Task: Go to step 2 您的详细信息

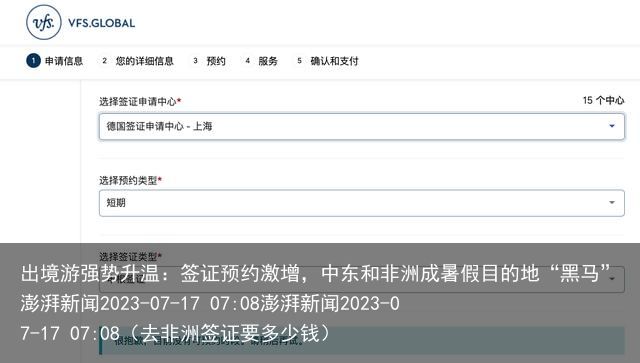Action: [x=138, y=61]
